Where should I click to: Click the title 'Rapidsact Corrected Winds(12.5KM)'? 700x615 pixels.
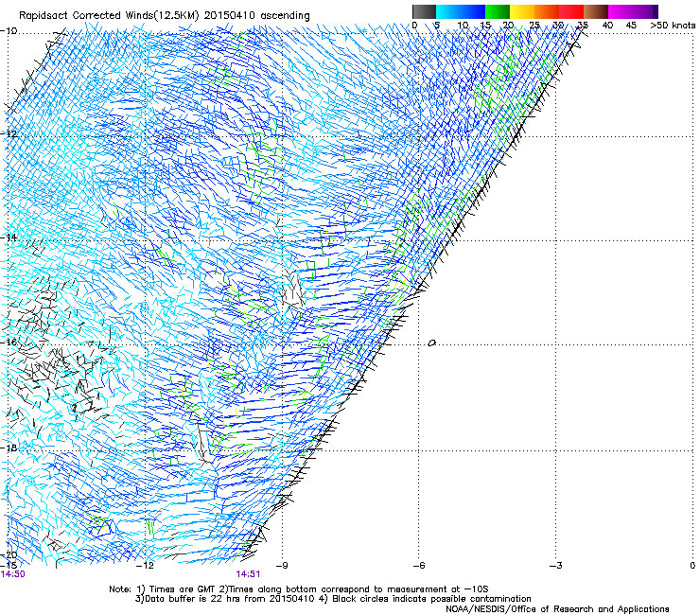pos(110,16)
